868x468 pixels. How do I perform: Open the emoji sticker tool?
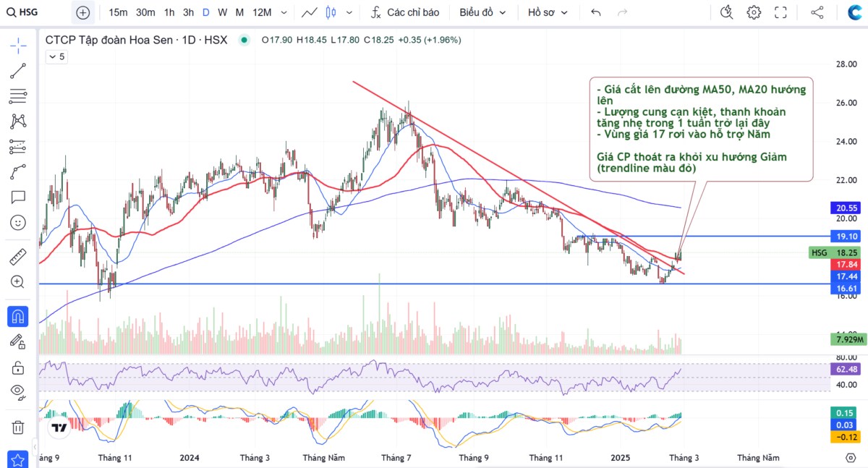click(x=18, y=222)
